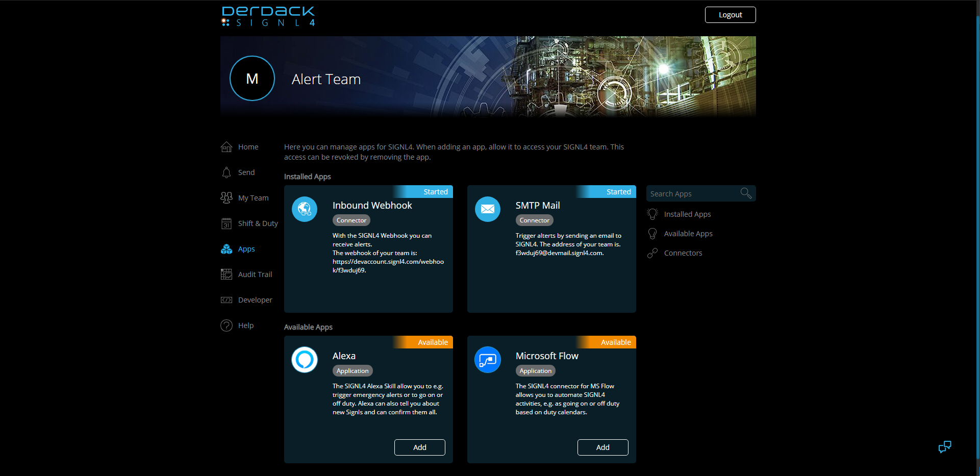Click Connector tag under Inbound Webhook
The height and width of the screenshot is (476, 980).
351,220
